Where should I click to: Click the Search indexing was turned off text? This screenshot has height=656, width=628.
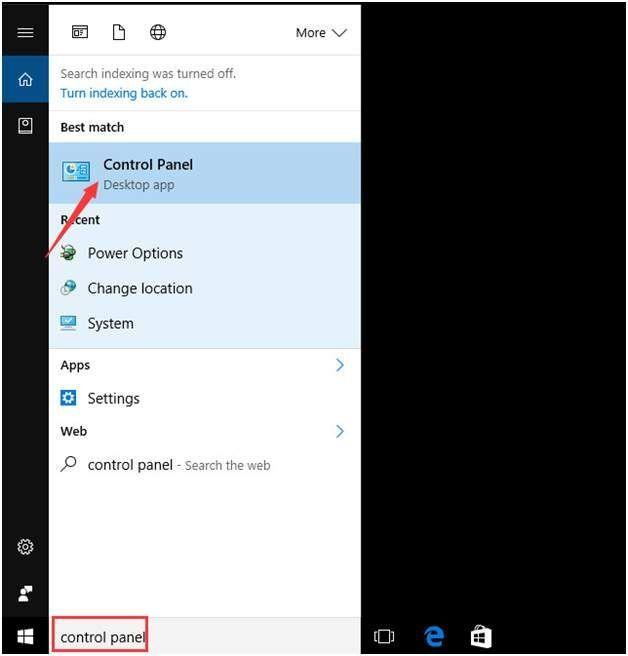coord(148,74)
